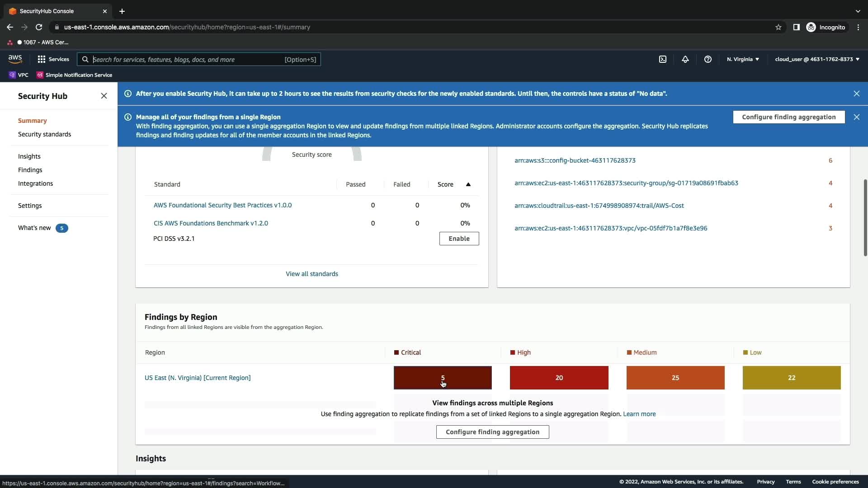Bookmark this page with star icon
The width and height of the screenshot is (868, 488).
tap(778, 27)
